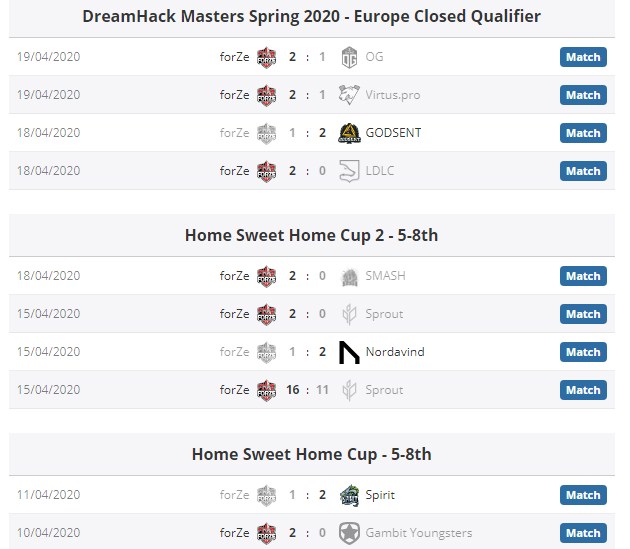Open the Virtus.pro team name link
Image resolution: width=630 pixels, height=549 pixels.
pyautogui.click(x=394, y=95)
